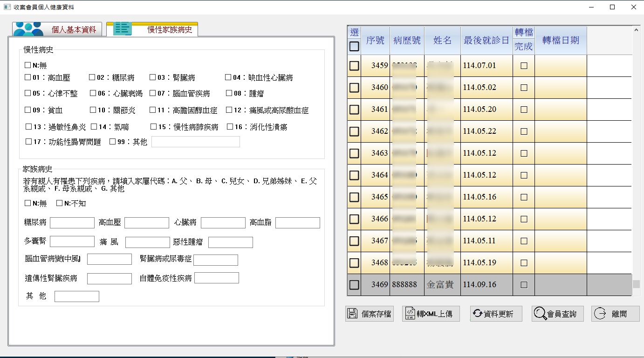Sort by 最後就診日 column header
This screenshot has width=644, height=358.
coord(486,41)
